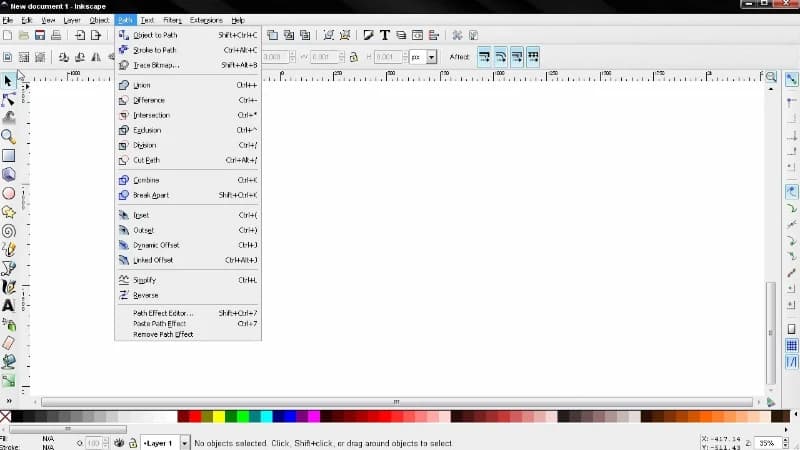Screen dimensions: 800x450
Task: Select the Rectangle tool
Action: [x=8, y=155]
